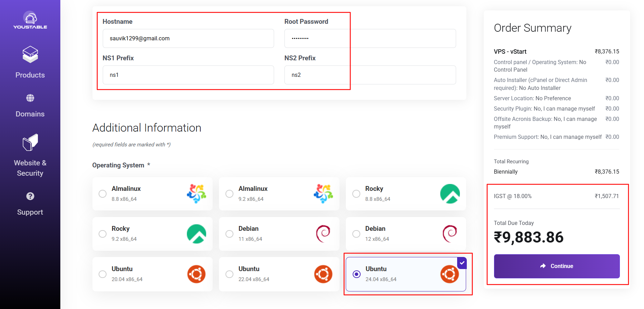Click the Rocky 8.8 logo icon
Viewport: 644px width, 309px height.
pyautogui.click(x=450, y=194)
